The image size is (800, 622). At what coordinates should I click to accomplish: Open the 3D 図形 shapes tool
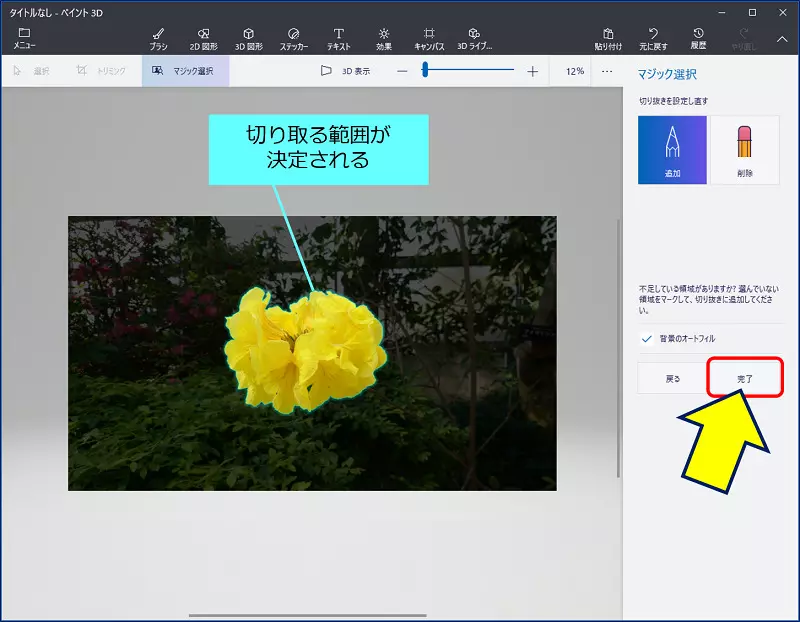click(248, 39)
